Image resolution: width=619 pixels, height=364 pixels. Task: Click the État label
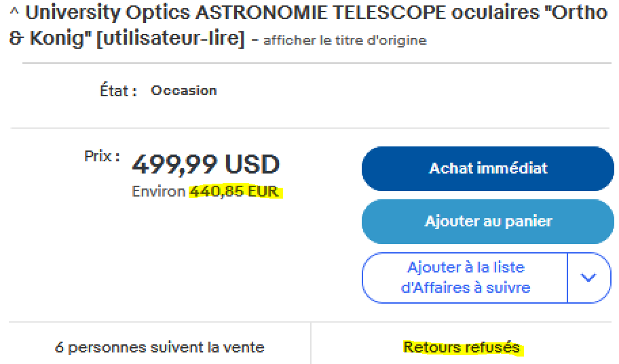tap(119, 91)
